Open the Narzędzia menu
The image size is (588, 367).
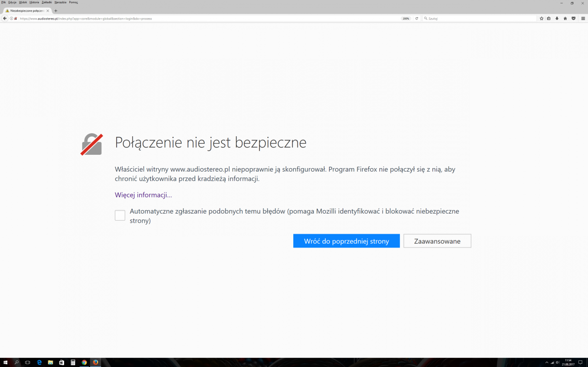[x=61, y=2]
